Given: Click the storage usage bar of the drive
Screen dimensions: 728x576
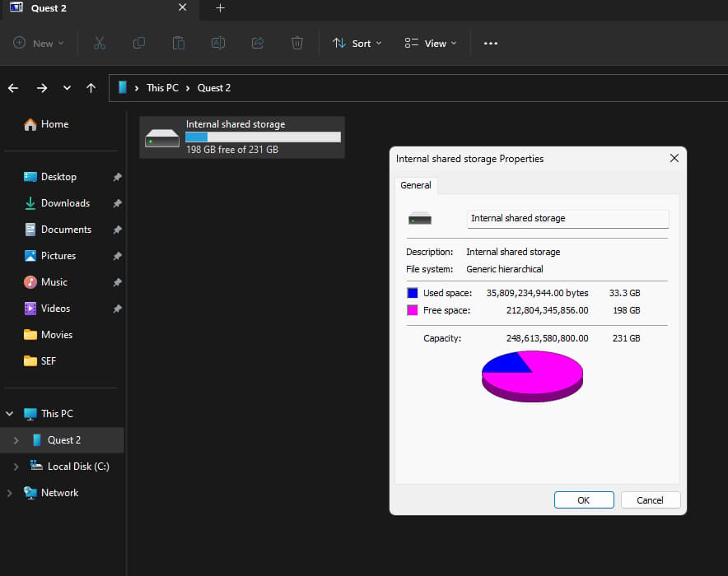Looking at the screenshot, I should tap(263, 137).
